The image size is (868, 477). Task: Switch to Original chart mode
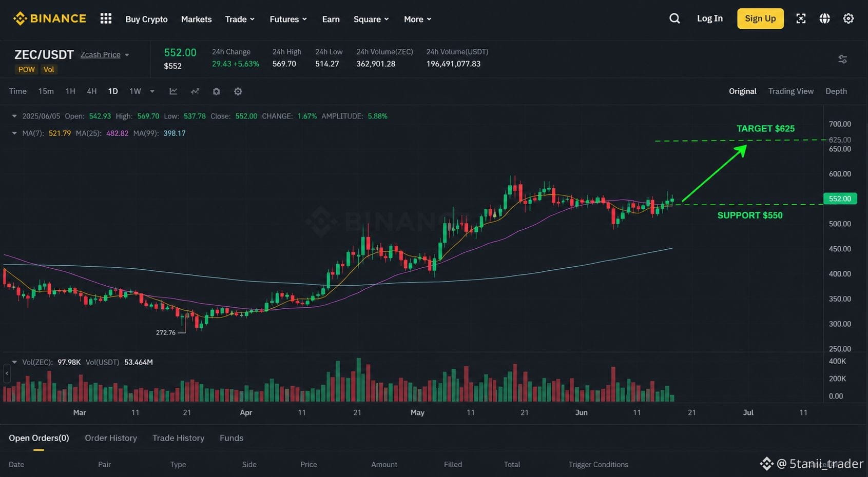742,91
